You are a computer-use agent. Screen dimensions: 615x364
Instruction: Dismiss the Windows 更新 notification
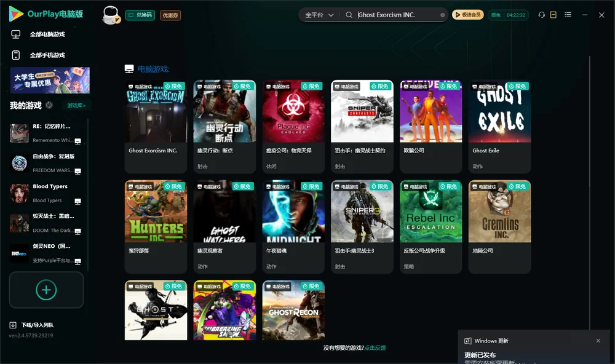click(x=598, y=341)
